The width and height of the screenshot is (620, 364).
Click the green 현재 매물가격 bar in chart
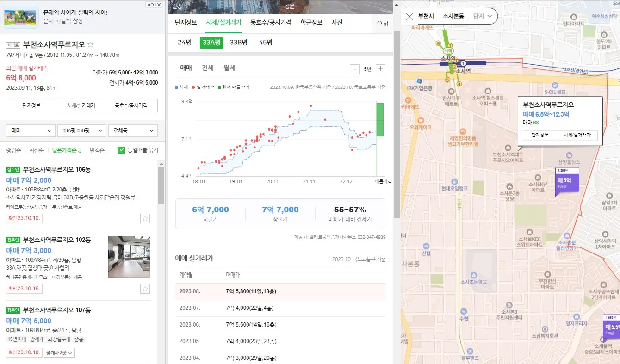pyautogui.click(x=380, y=119)
